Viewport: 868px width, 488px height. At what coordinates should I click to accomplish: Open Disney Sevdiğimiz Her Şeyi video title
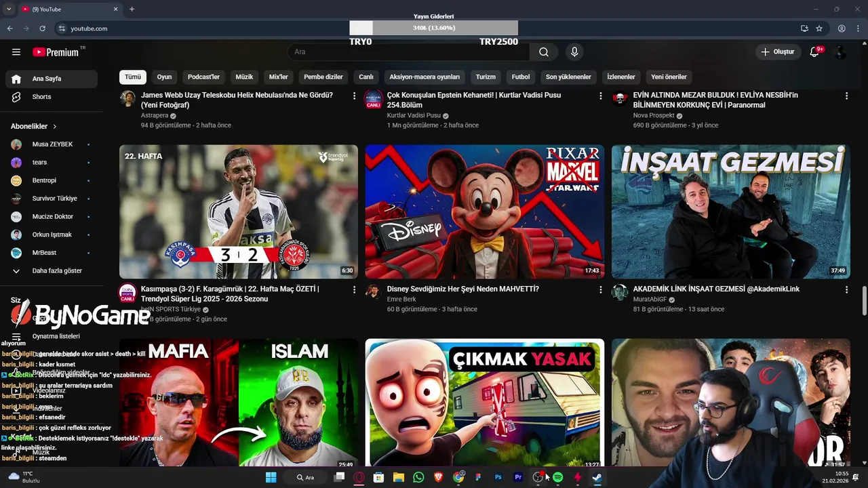pyautogui.click(x=463, y=289)
